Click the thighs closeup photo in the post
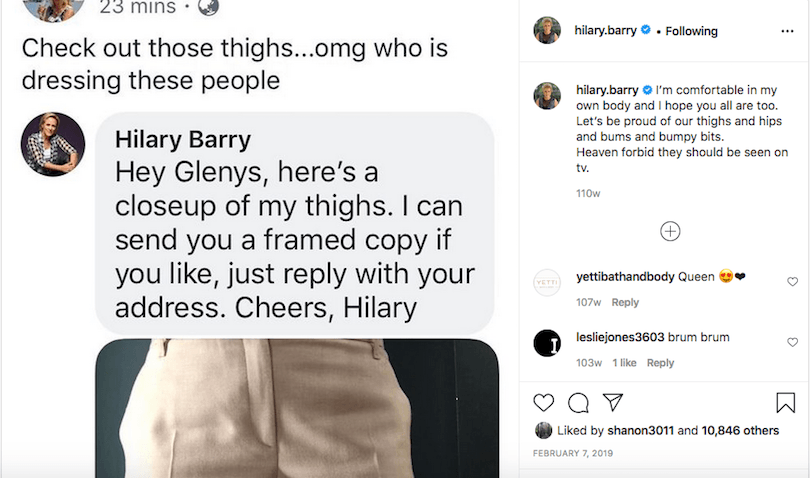 click(x=297, y=408)
